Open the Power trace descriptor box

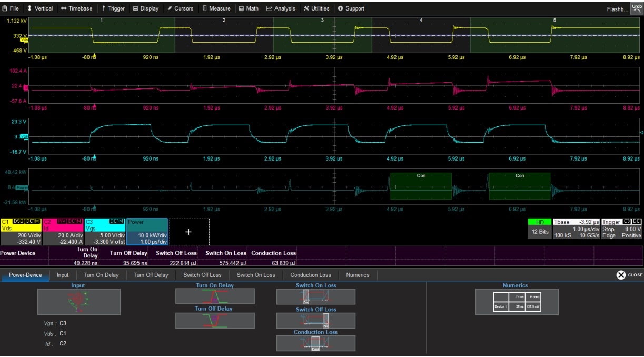click(147, 232)
